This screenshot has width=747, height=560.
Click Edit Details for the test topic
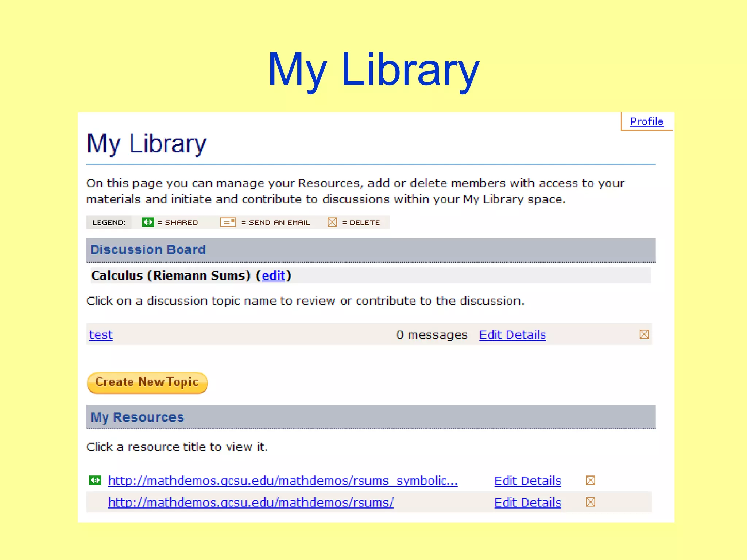coord(512,334)
